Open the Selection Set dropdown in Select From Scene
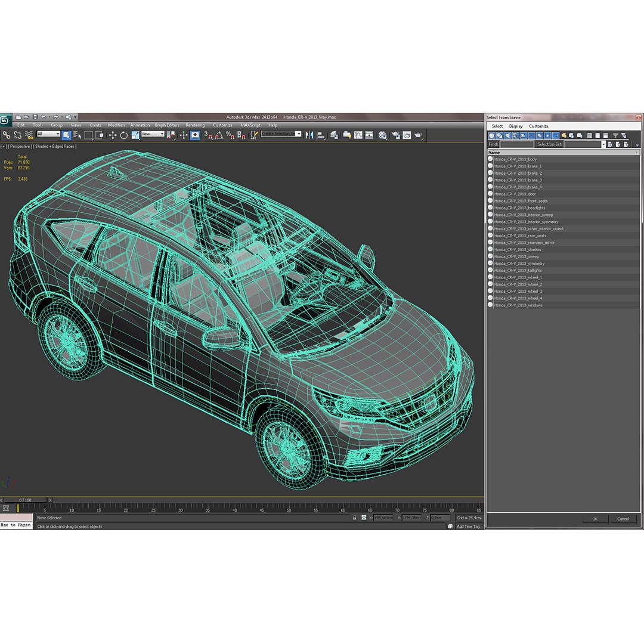This screenshot has width=644, height=644. click(603, 144)
